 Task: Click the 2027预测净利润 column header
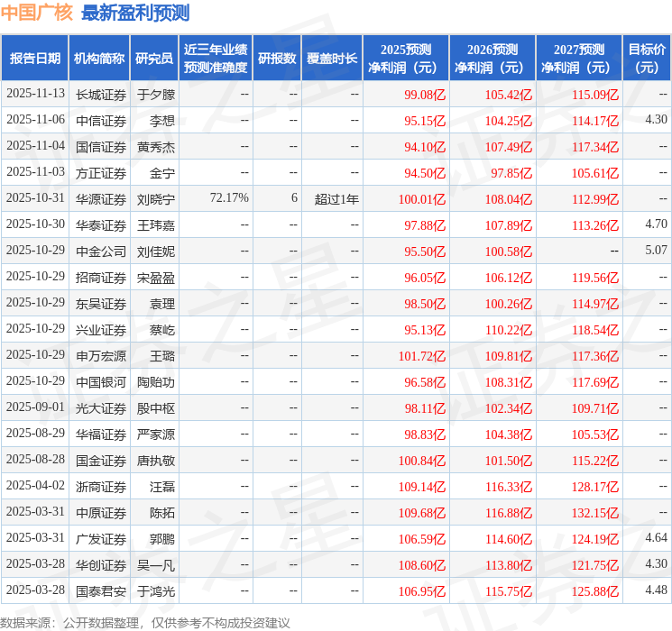tap(579, 59)
